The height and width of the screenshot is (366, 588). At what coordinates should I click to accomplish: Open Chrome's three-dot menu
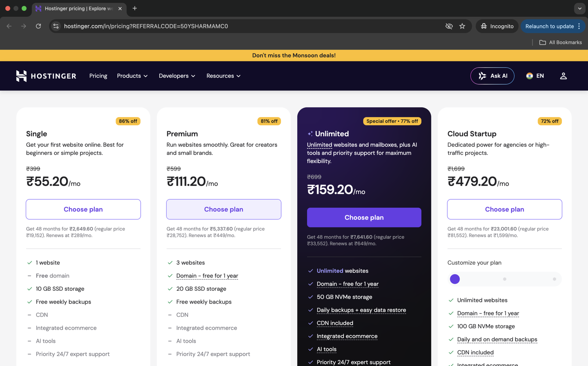(579, 26)
